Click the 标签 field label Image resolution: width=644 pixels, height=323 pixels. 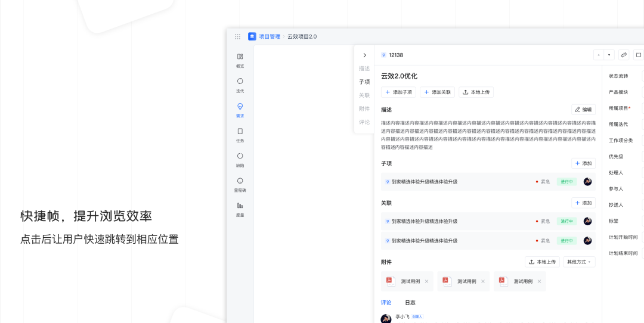614,221
